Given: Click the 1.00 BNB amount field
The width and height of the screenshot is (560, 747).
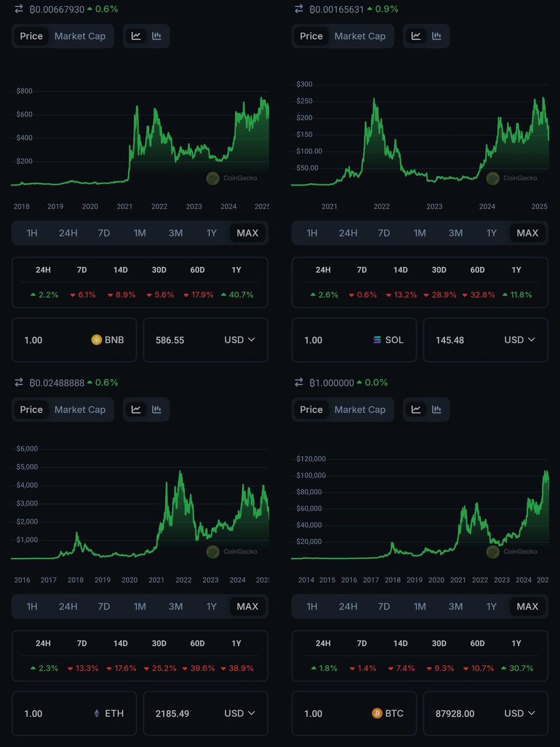Looking at the screenshot, I should (x=75, y=340).
